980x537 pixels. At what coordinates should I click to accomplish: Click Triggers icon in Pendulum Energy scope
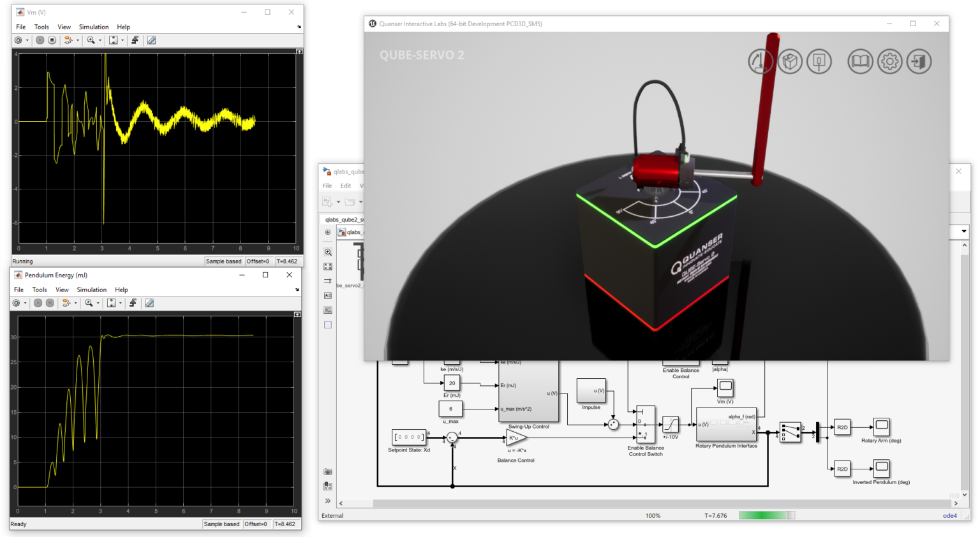[133, 303]
